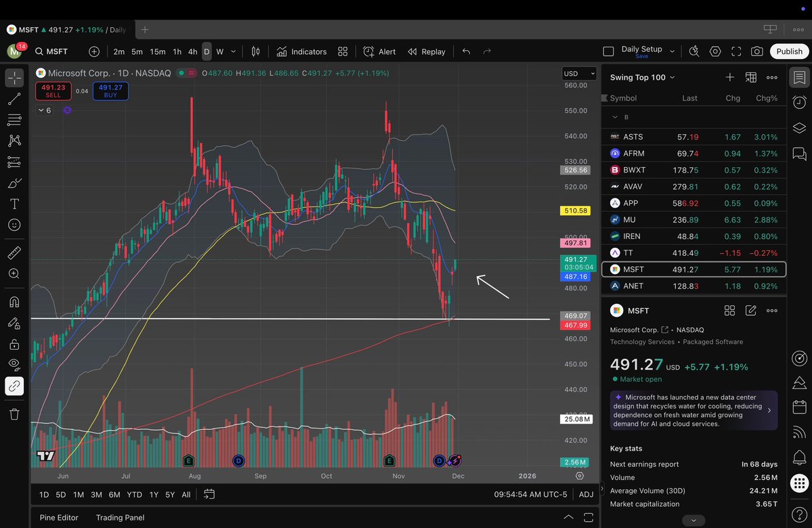
Task: Hide all drawings with the eye toggle
Action: pos(14,364)
